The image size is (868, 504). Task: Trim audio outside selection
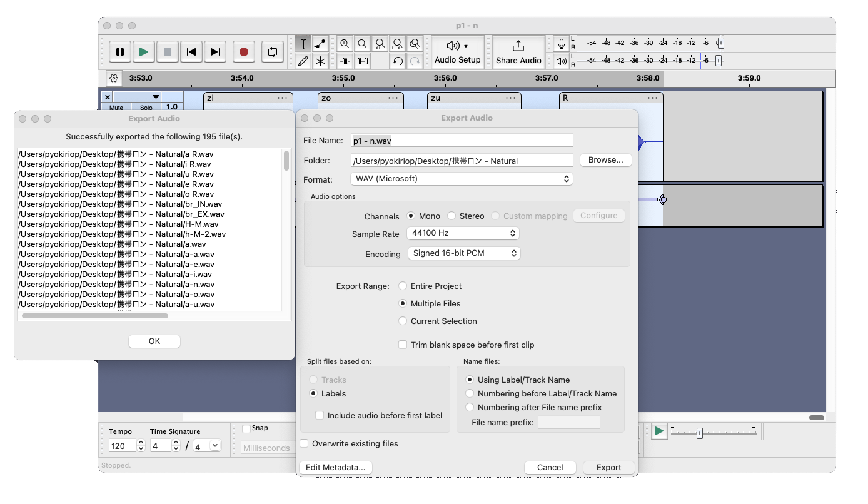(x=345, y=61)
